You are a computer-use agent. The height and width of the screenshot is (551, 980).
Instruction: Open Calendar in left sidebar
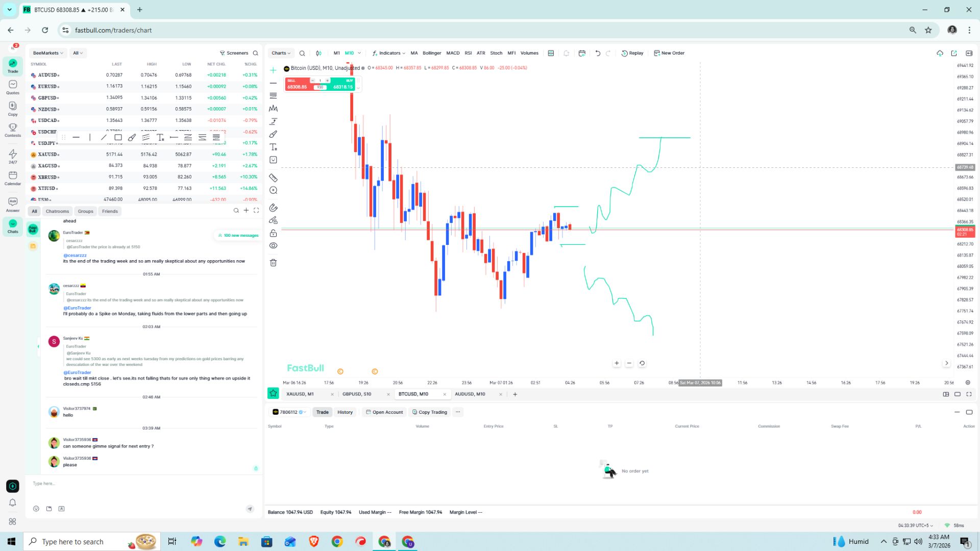point(13,178)
